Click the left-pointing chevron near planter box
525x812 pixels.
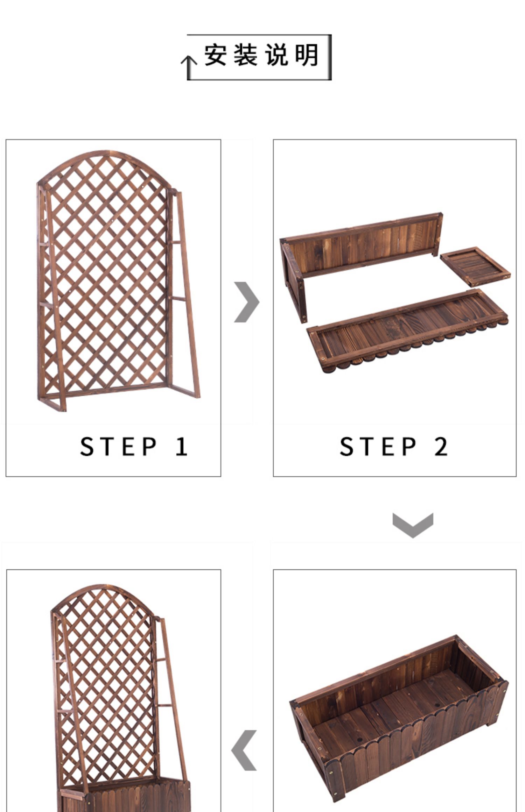tap(244, 750)
